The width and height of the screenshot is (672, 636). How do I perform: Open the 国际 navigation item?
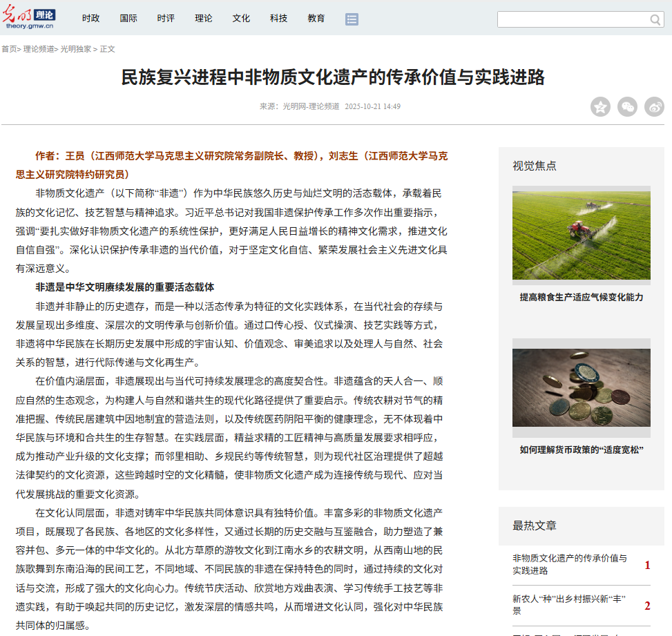click(x=128, y=19)
